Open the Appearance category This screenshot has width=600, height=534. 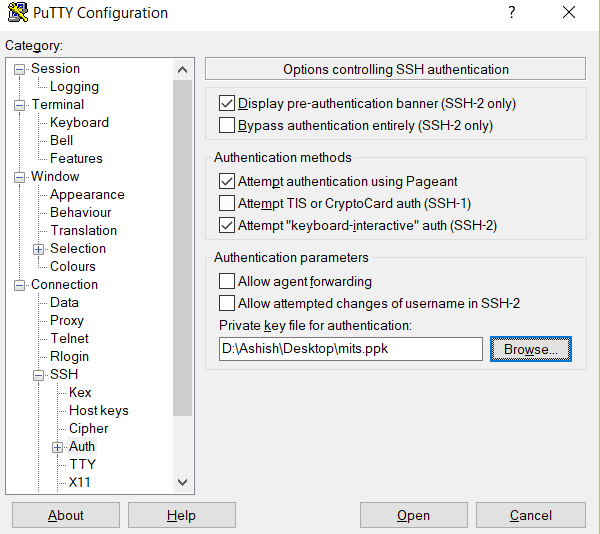coord(87,195)
